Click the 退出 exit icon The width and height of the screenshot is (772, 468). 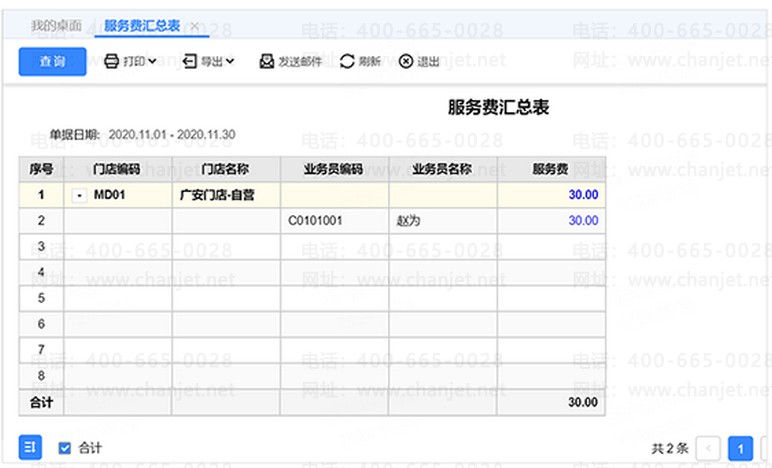click(x=406, y=62)
